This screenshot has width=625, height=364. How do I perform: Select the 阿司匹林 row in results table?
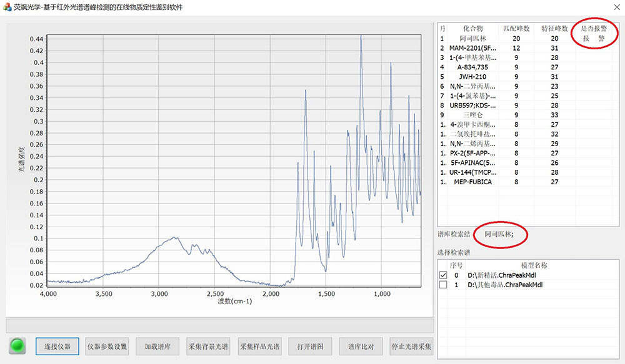pos(528,38)
